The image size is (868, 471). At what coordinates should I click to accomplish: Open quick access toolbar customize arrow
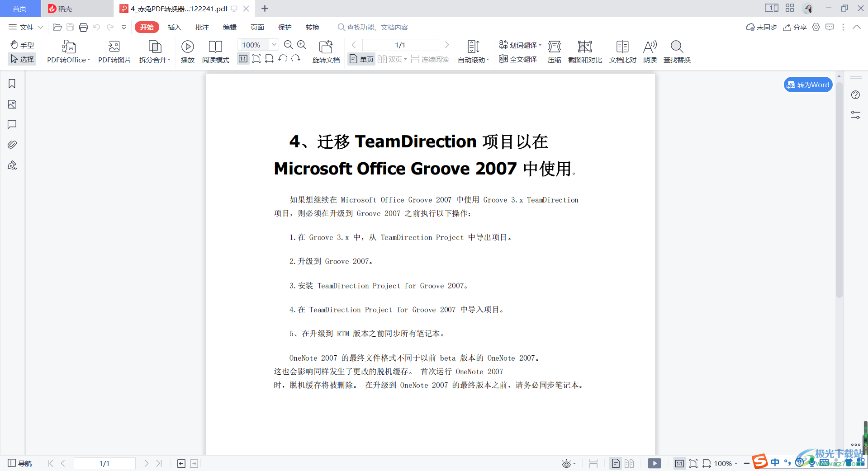123,27
